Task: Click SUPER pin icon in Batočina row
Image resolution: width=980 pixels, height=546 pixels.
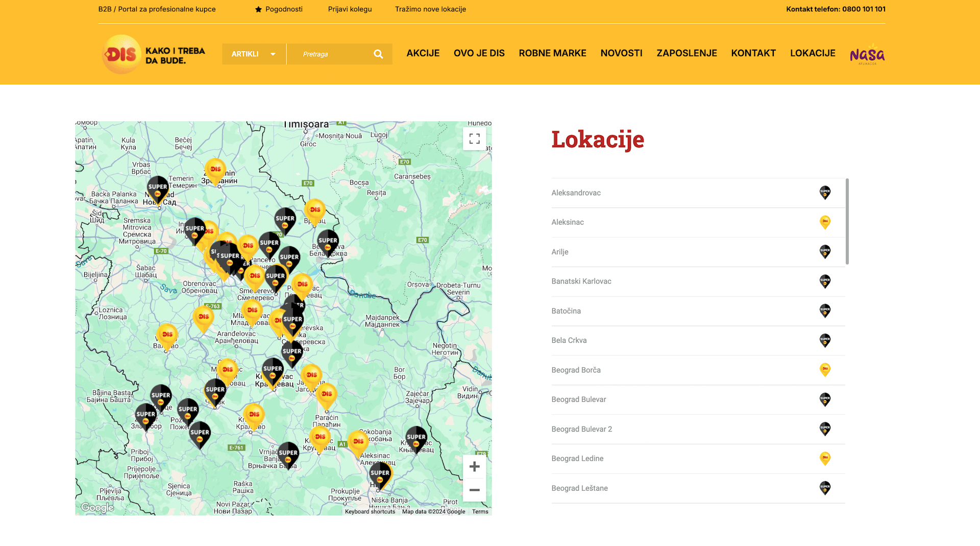Action: click(x=825, y=311)
